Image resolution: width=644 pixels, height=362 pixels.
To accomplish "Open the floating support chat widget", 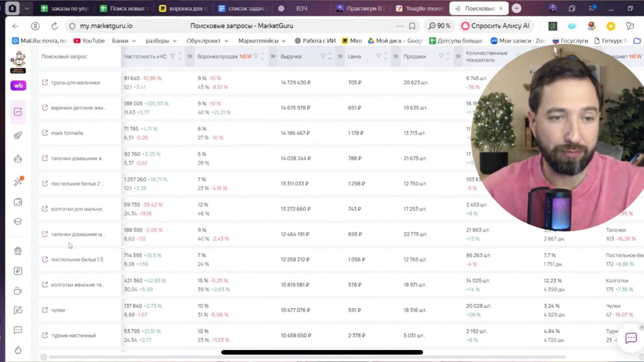I will pyautogui.click(x=631, y=338).
